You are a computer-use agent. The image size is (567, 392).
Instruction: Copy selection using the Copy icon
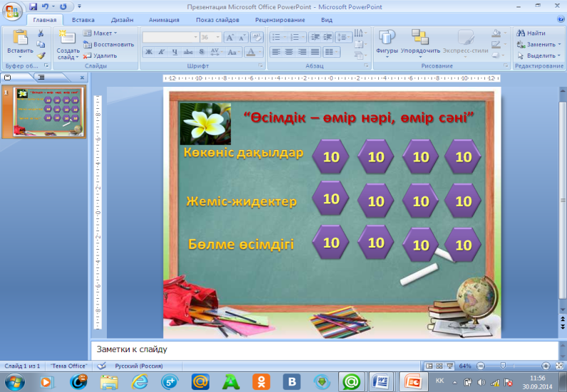[41, 44]
